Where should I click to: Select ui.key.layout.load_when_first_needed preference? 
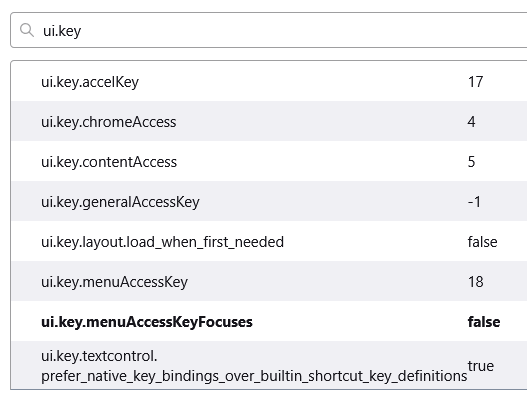[269, 241]
